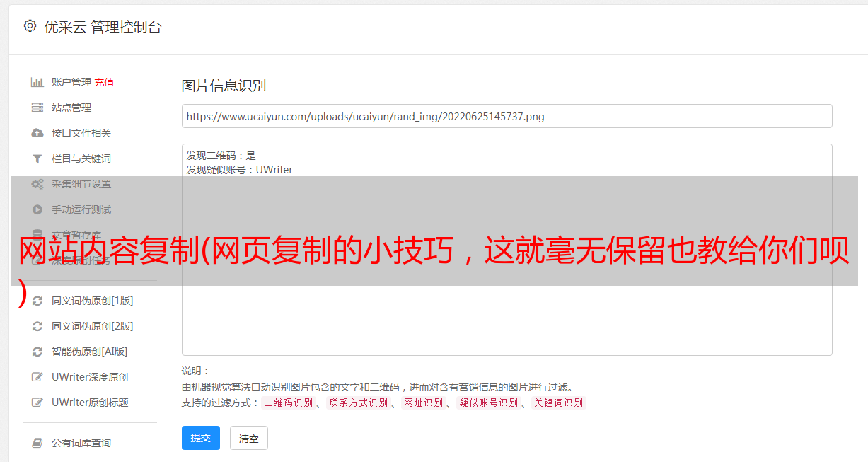This screenshot has width=868, height=462.
Task: Click the edit icon for UWriter原创标题
Action: point(37,403)
